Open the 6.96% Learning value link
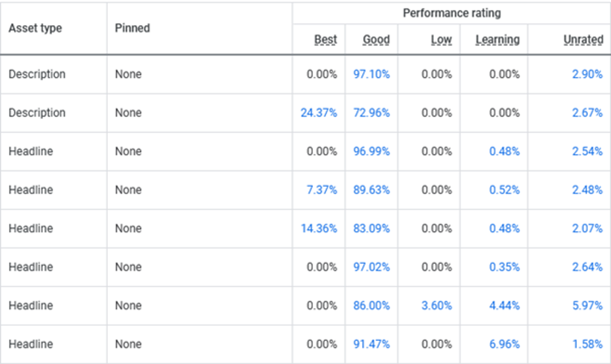Viewport: 611px width, 364px height. click(504, 344)
